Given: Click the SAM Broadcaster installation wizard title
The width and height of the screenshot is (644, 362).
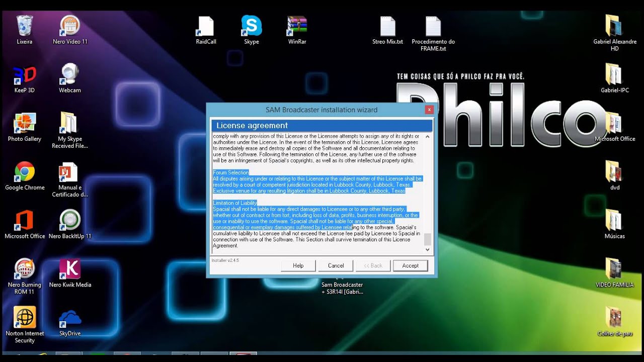Looking at the screenshot, I should 321,110.
